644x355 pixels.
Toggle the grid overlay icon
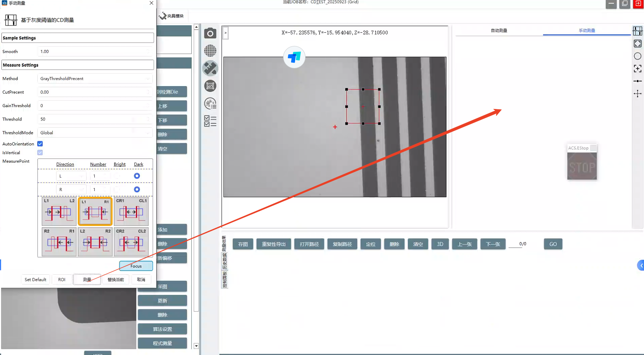click(x=210, y=51)
